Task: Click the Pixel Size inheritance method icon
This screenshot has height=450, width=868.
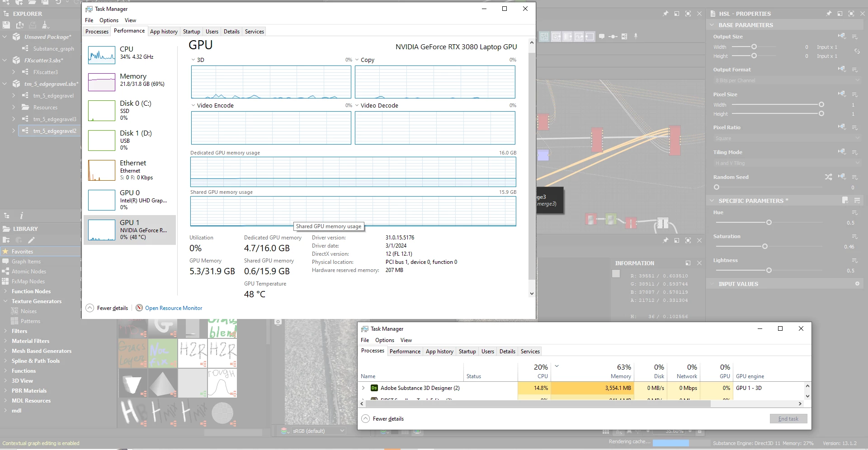Action: (842, 94)
